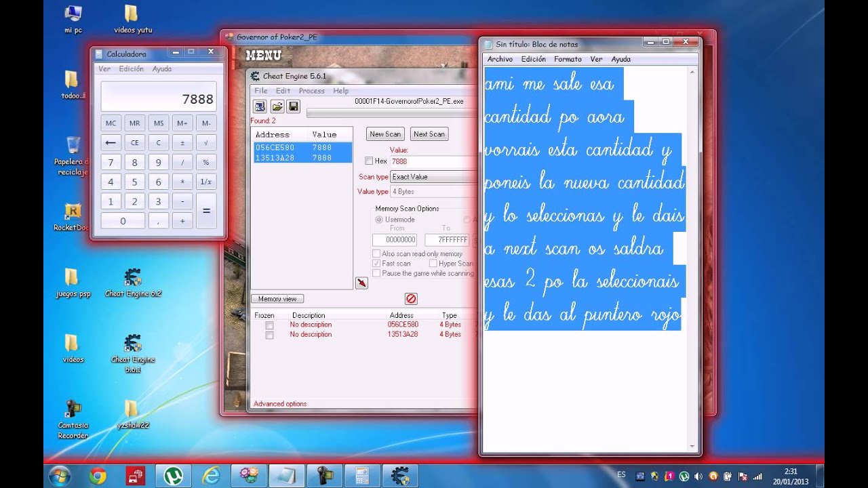Click the red arrow to add selected addresses

click(361, 283)
